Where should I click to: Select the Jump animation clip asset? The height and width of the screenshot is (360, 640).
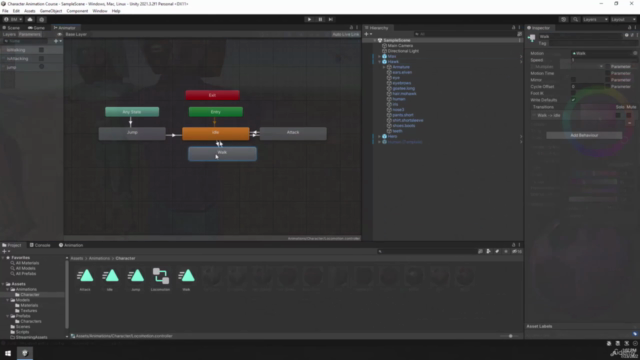click(136, 279)
